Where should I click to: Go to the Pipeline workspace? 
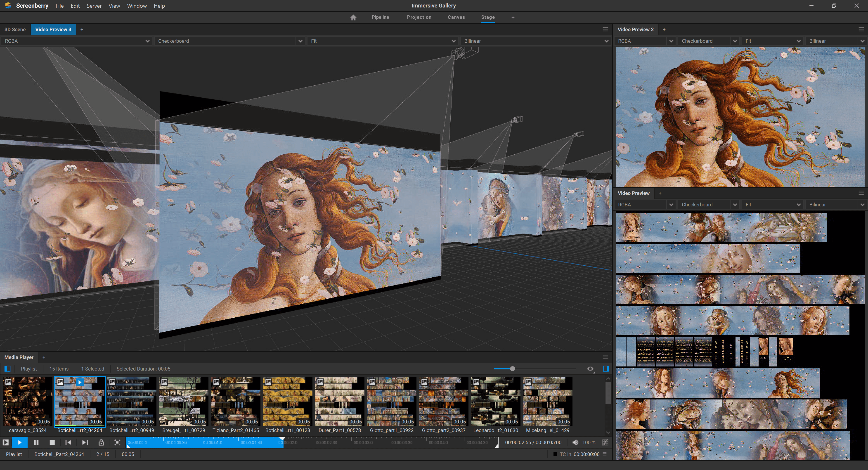pyautogui.click(x=380, y=17)
